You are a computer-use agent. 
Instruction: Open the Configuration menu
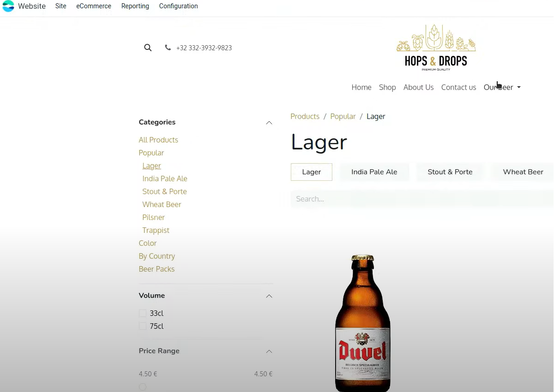point(178,6)
